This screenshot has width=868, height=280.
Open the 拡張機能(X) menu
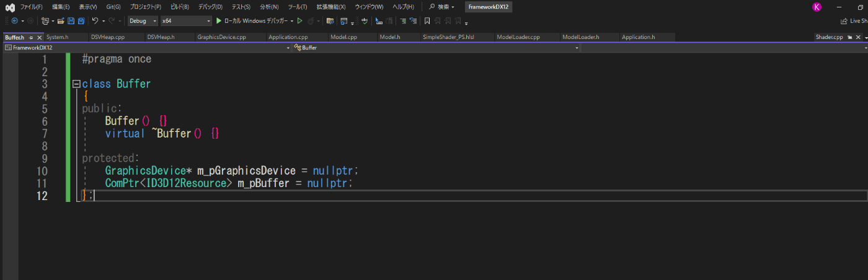coord(331,7)
